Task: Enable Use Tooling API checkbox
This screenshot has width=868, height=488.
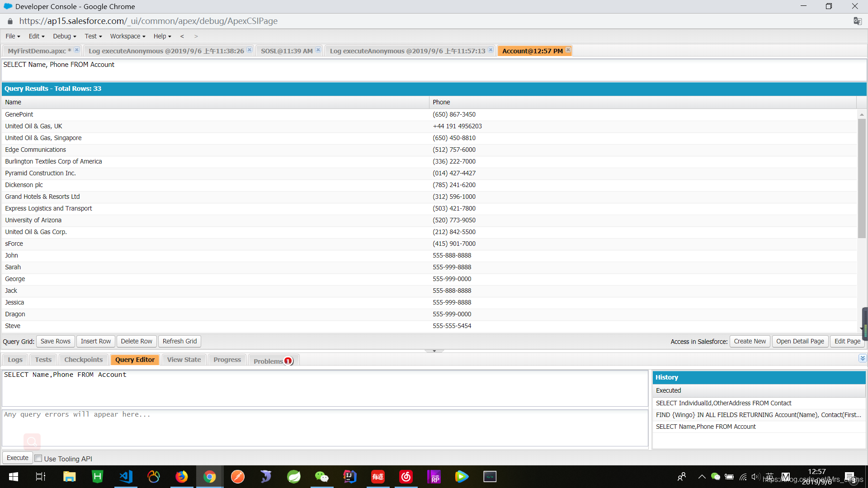Action: tap(39, 458)
